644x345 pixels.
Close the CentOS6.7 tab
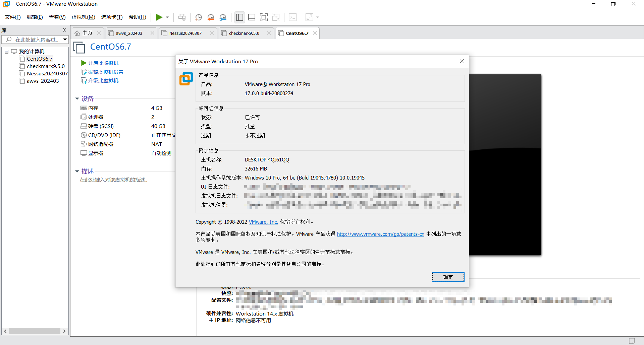click(315, 33)
